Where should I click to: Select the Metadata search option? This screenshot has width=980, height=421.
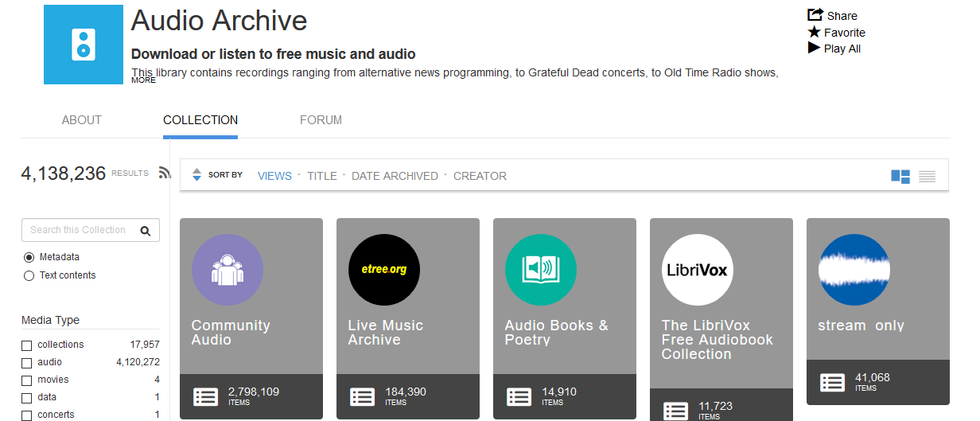pyautogui.click(x=29, y=257)
